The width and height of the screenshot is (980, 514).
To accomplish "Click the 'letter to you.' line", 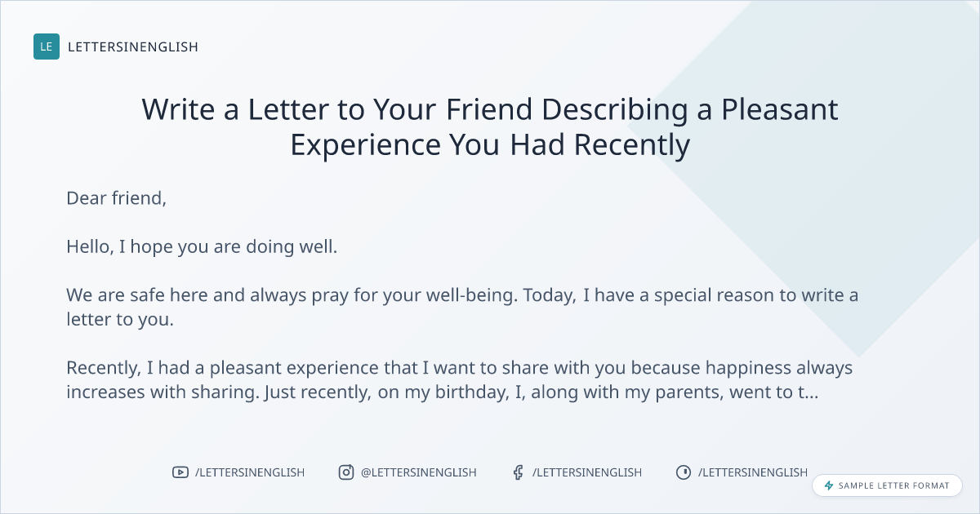I will click(120, 319).
